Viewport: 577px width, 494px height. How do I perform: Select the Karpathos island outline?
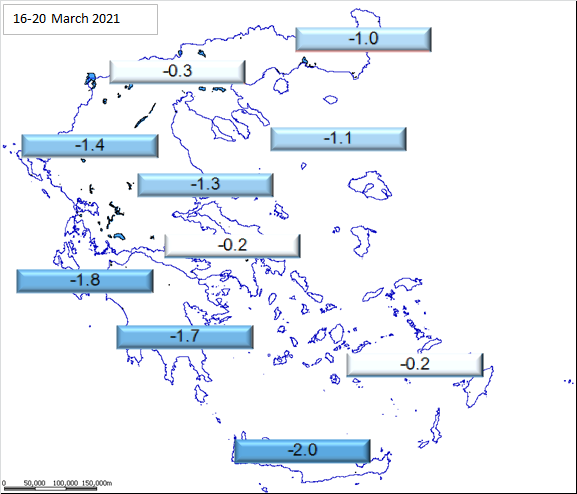(x=435, y=427)
